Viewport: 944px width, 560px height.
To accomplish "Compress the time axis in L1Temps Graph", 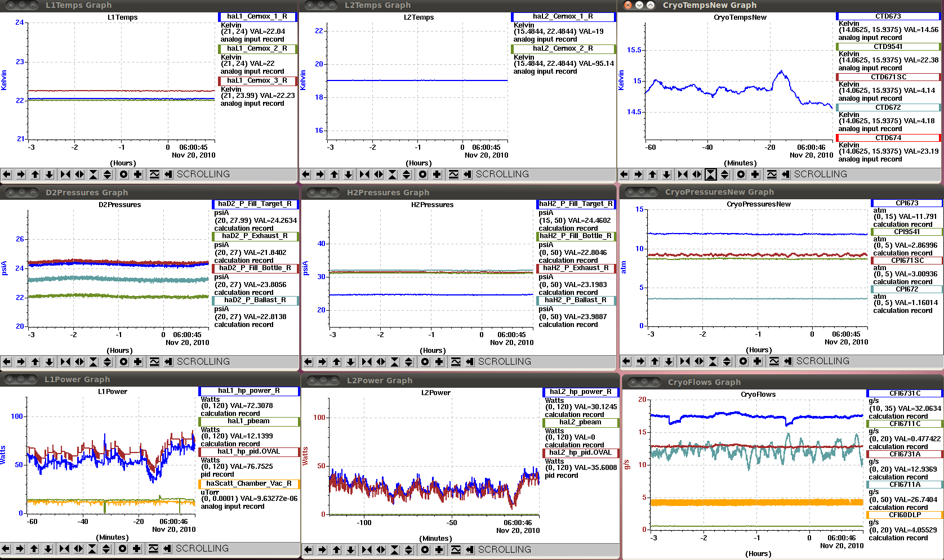I will click(x=65, y=174).
